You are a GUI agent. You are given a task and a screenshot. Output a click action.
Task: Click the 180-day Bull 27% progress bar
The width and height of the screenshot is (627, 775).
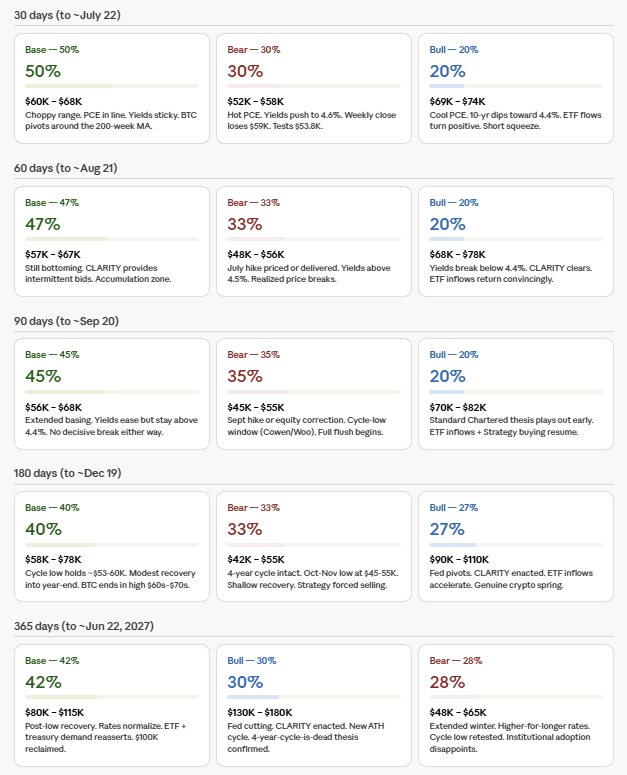516,545
